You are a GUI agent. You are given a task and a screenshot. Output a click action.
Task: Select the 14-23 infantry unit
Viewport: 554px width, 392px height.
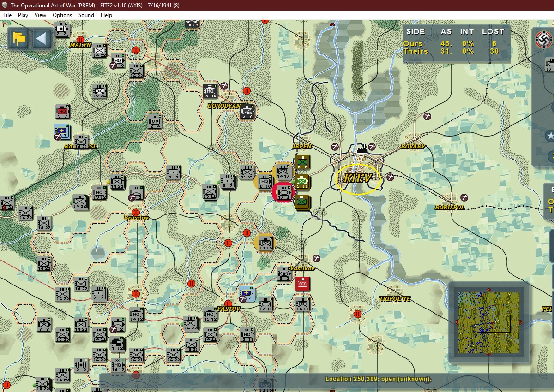81,324
